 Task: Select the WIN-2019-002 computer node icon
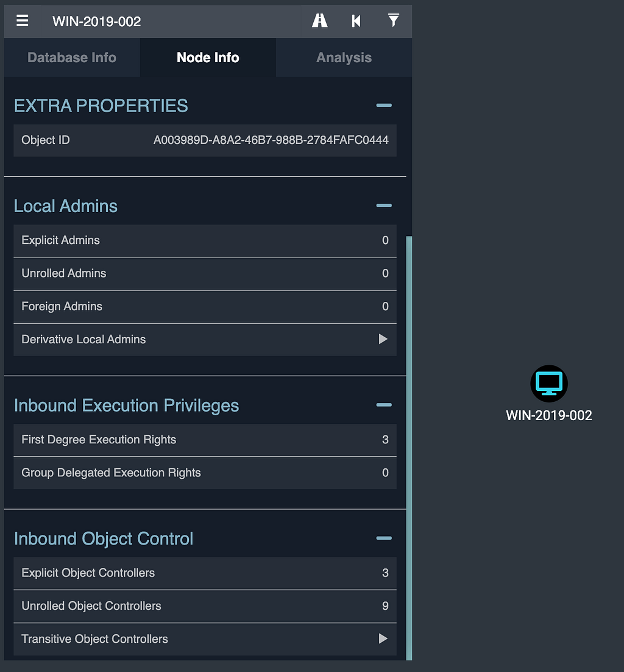coord(549,384)
